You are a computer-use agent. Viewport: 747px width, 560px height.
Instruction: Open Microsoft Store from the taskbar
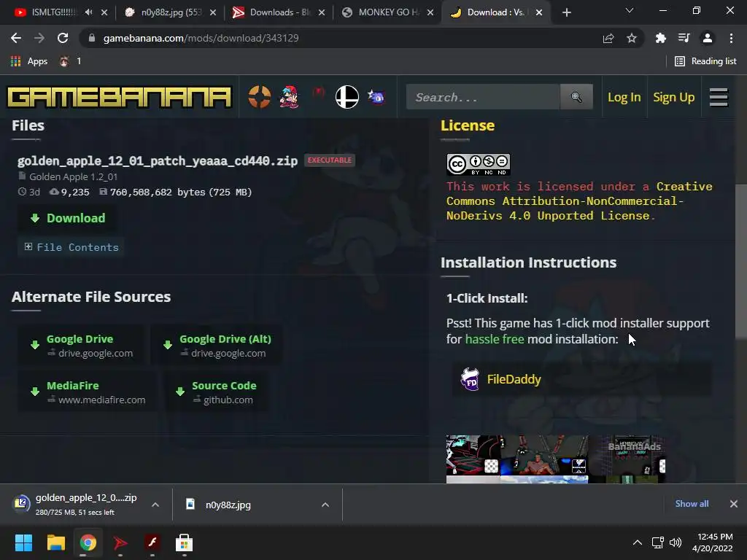point(184,542)
